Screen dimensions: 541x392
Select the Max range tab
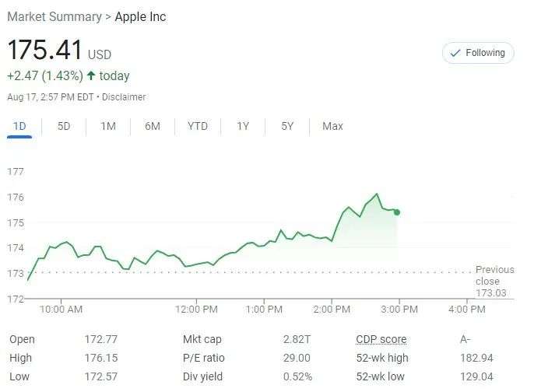pyautogui.click(x=332, y=126)
